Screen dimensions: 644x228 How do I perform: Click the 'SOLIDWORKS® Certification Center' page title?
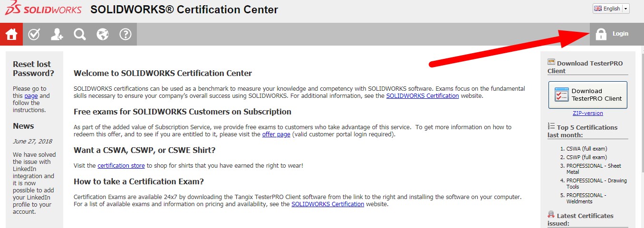tap(184, 9)
